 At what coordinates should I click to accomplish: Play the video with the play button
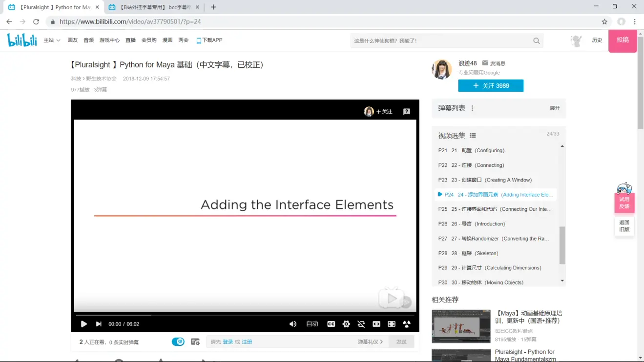83,324
